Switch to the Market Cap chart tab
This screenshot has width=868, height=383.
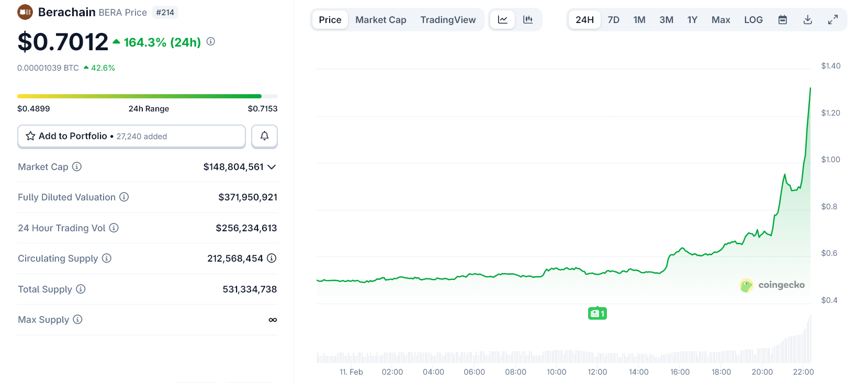tap(380, 20)
